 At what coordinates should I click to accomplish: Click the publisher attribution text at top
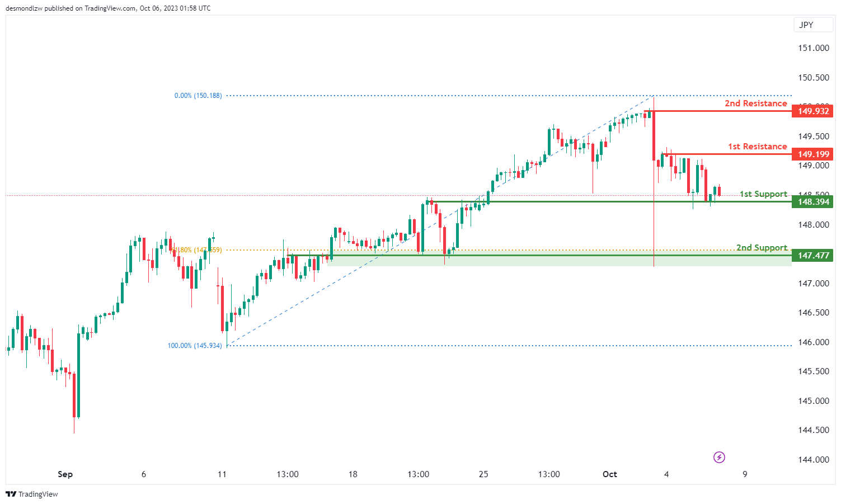click(108, 8)
